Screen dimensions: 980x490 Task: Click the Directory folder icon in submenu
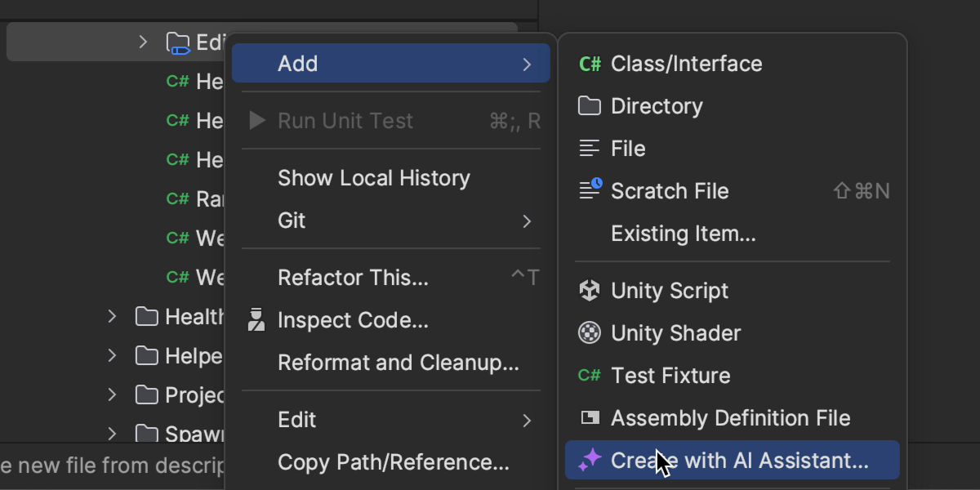(x=590, y=106)
